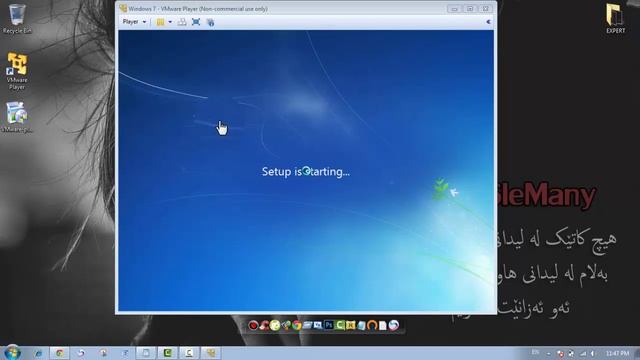
Task: Minimize the VMware Player window
Action: [454, 9]
